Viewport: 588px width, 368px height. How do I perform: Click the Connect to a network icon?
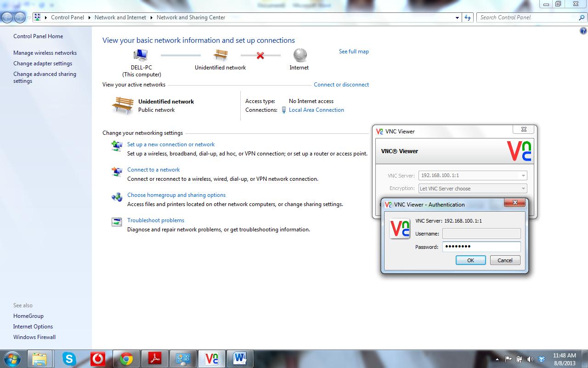[117, 172]
